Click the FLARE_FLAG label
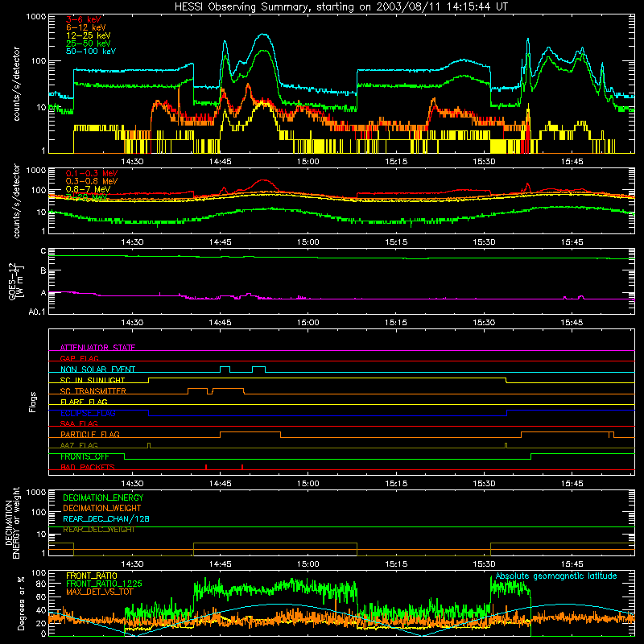Screen dimensions: 644x644 coord(84,402)
